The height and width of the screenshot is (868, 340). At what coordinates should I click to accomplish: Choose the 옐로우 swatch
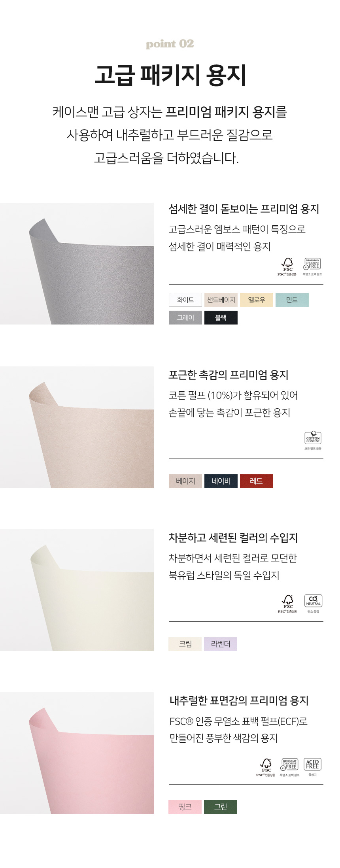257,300
